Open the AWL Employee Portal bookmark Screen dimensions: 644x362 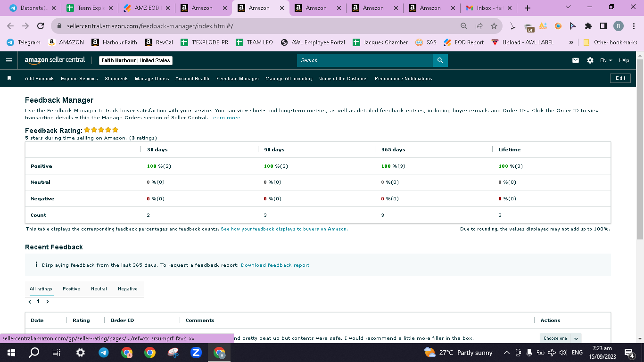(313, 42)
